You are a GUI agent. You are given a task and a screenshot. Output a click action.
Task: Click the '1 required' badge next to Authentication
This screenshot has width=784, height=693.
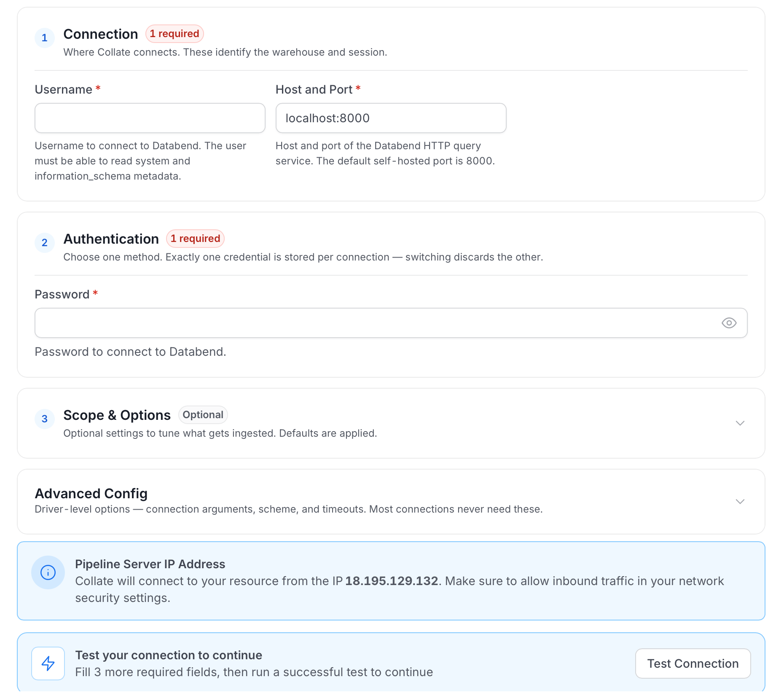click(195, 239)
